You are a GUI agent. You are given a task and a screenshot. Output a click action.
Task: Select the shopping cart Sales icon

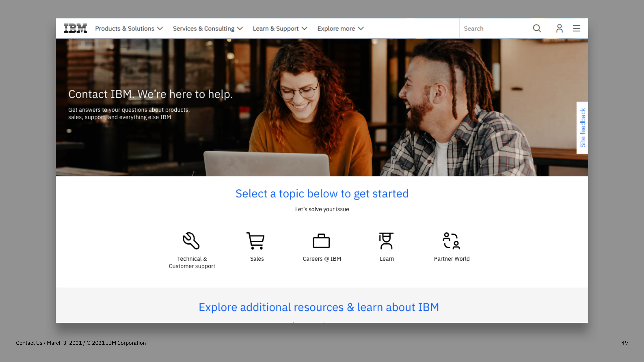point(255,241)
